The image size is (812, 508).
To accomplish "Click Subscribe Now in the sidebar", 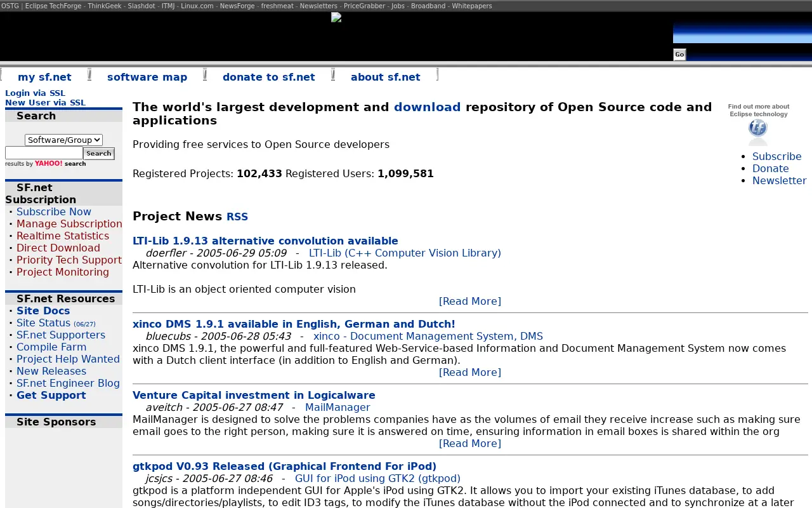I will tap(54, 211).
